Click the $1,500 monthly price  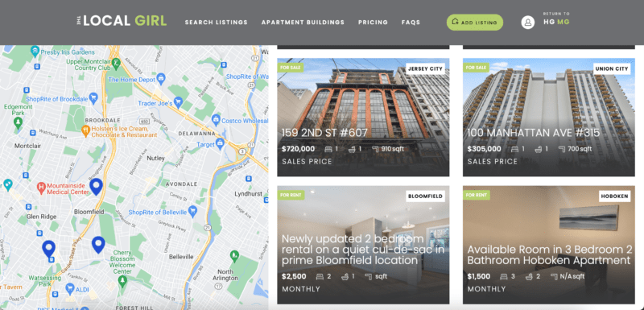479,276
